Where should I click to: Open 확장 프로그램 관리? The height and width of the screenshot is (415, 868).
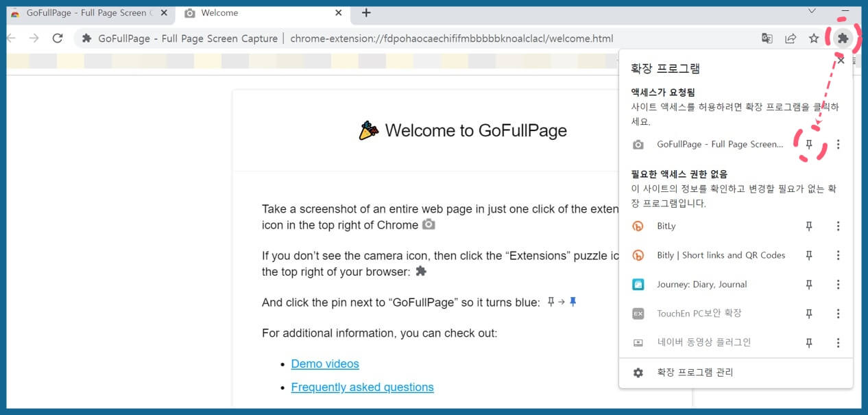pos(736,372)
